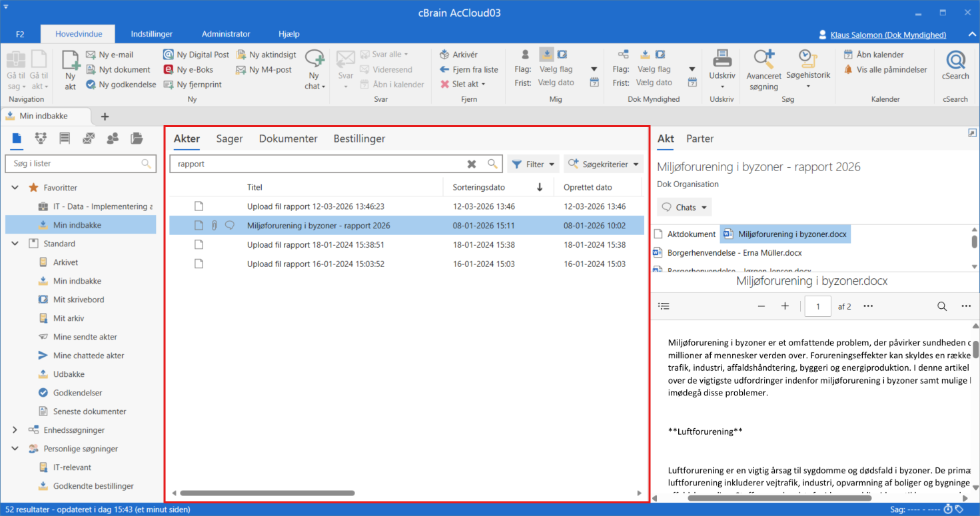The height and width of the screenshot is (516, 980).
Task: Switch to the Indstillinger ribbon tab
Action: coord(152,34)
